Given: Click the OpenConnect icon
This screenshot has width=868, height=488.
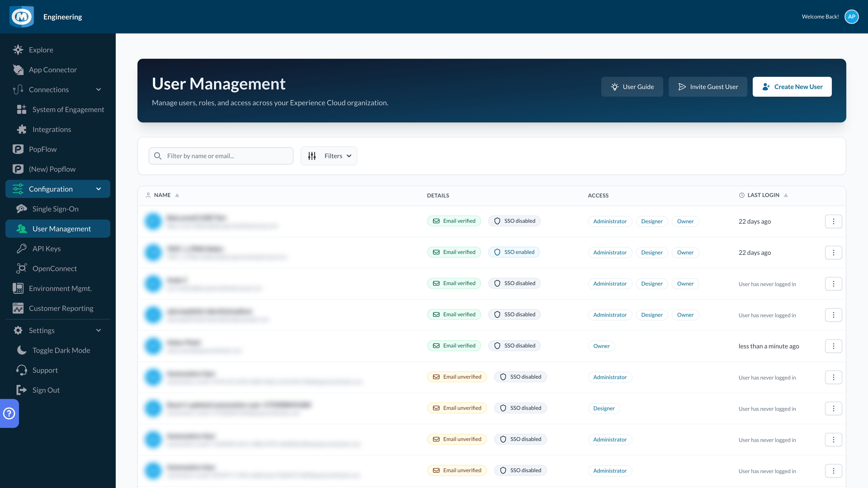Looking at the screenshot, I should (x=21, y=268).
